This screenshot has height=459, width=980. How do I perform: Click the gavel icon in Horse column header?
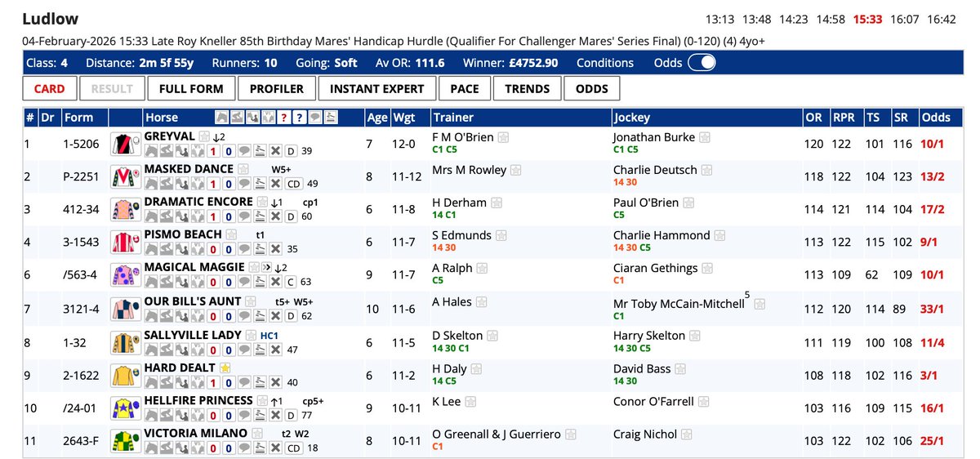pos(331,117)
